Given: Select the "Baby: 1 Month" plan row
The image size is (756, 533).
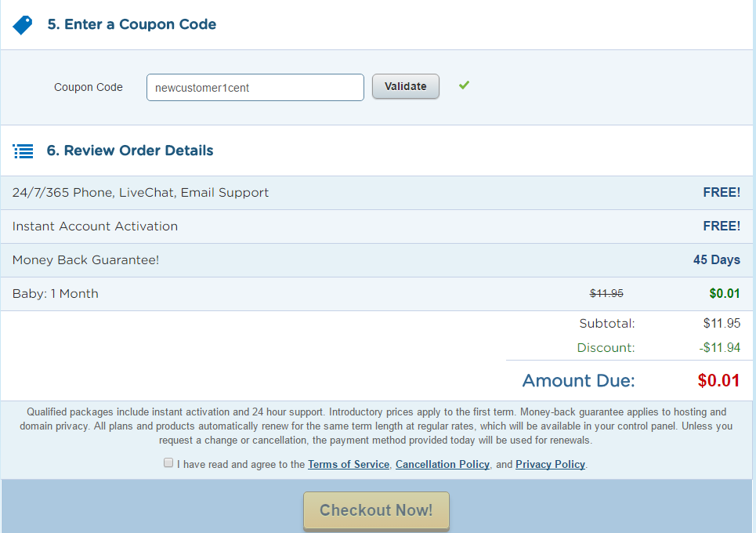Looking at the screenshot, I should 56,294.
